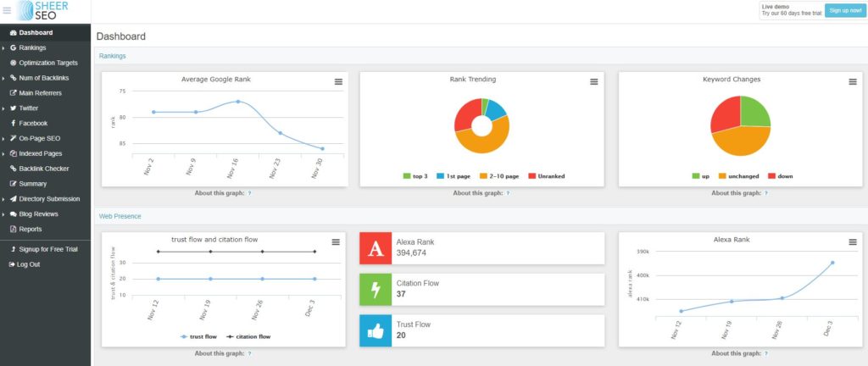Image resolution: width=868 pixels, height=366 pixels.
Task: Expand the Num of Backlinks arrow
Action: (x=3, y=79)
